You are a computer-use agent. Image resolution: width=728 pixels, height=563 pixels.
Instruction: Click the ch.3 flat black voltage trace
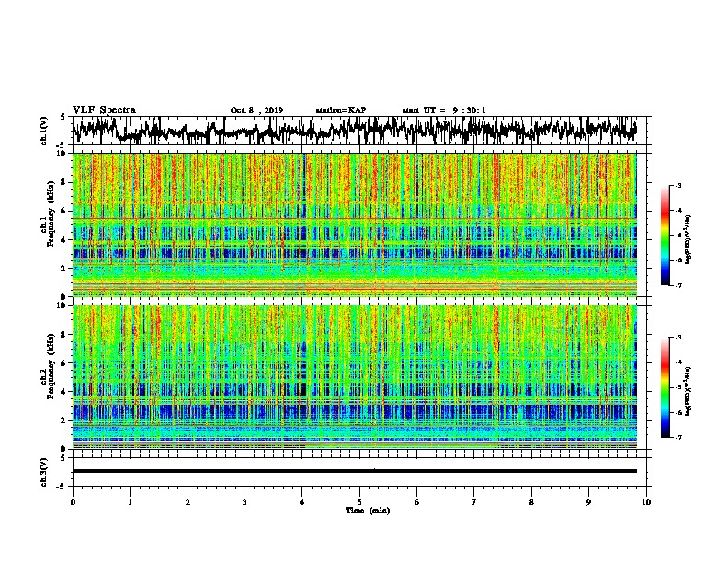pos(355,471)
